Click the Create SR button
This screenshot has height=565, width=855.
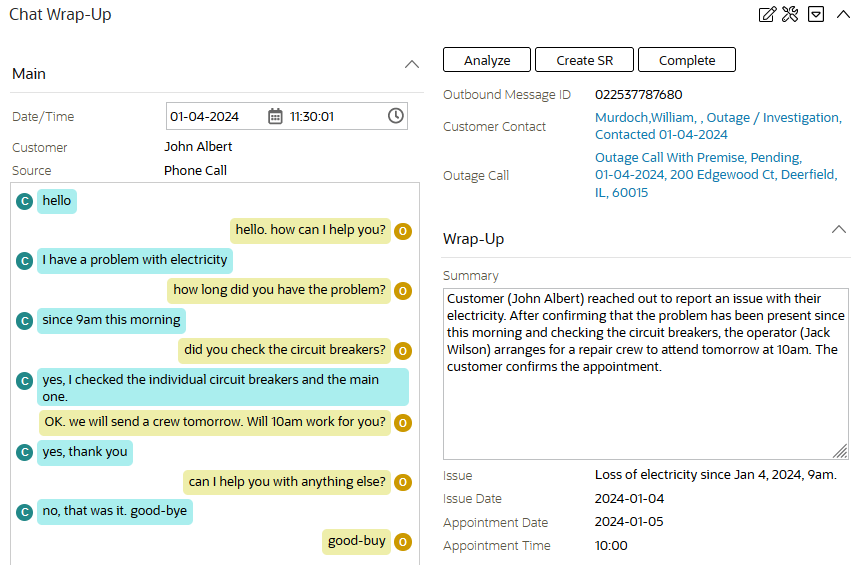coord(585,60)
